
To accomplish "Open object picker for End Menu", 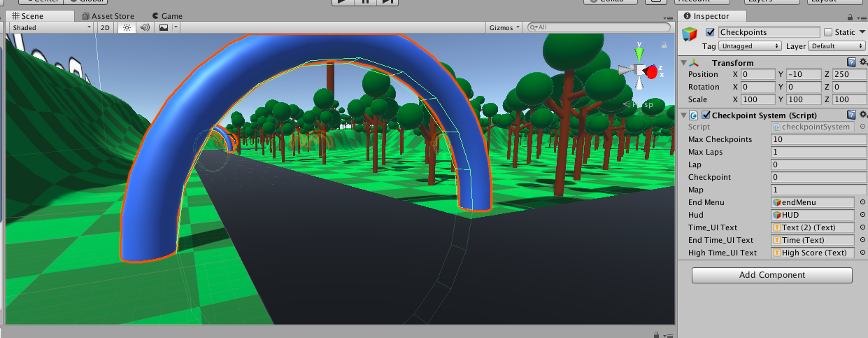I will [x=862, y=202].
